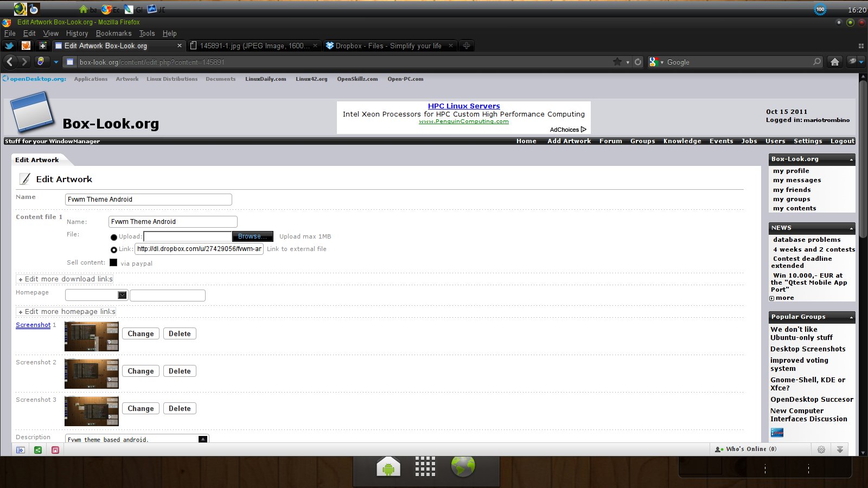Viewport: 868px width, 488px height.
Task: Click Delete for Screenshot 2
Action: [180, 371]
